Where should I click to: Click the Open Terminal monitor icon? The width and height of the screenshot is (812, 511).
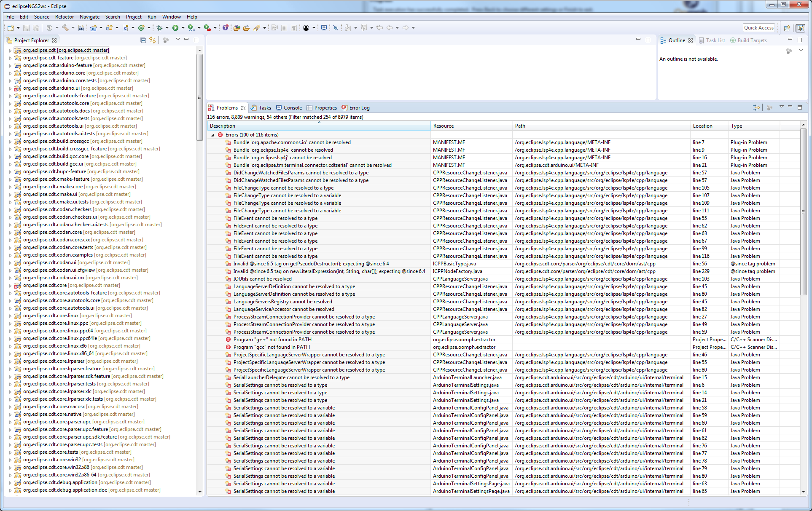click(324, 28)
